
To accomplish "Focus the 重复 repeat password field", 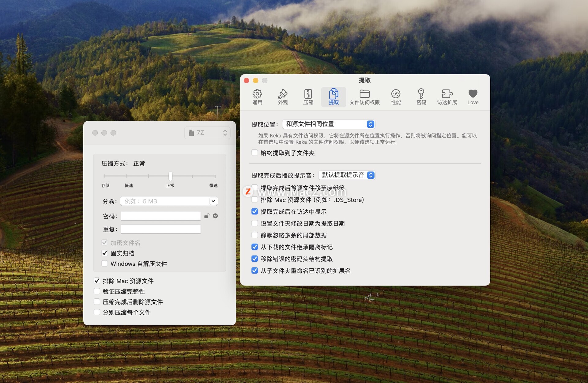I will [161, 229].
